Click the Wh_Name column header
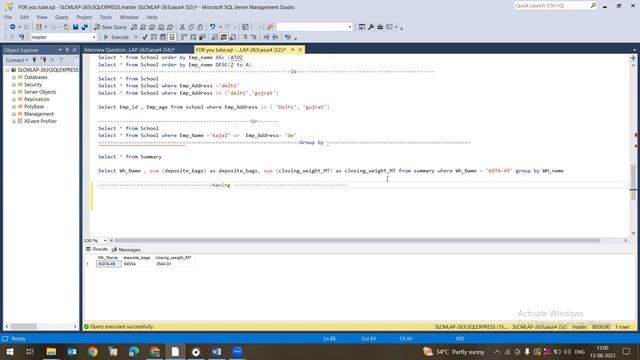 coord(108,258)
